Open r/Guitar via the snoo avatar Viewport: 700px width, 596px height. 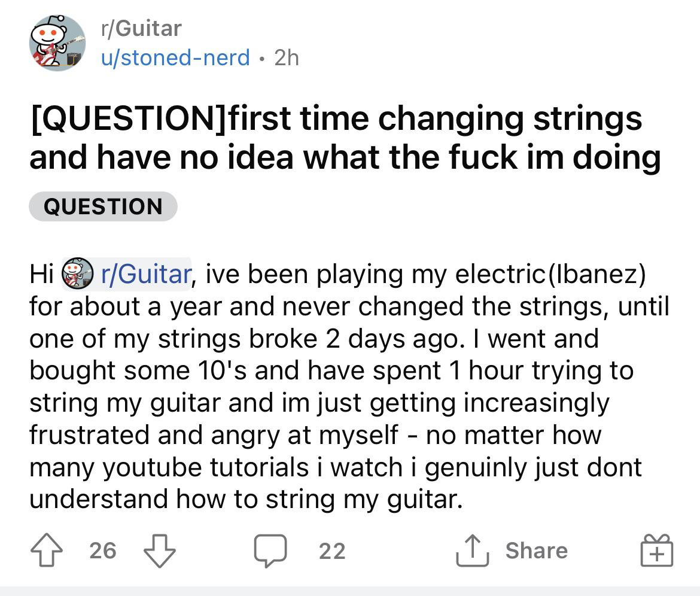56,43
